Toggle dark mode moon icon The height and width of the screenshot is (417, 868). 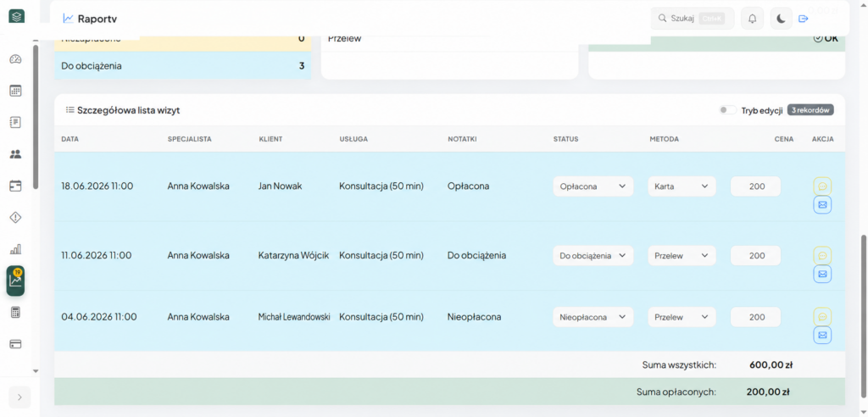[x=781, y=19]
